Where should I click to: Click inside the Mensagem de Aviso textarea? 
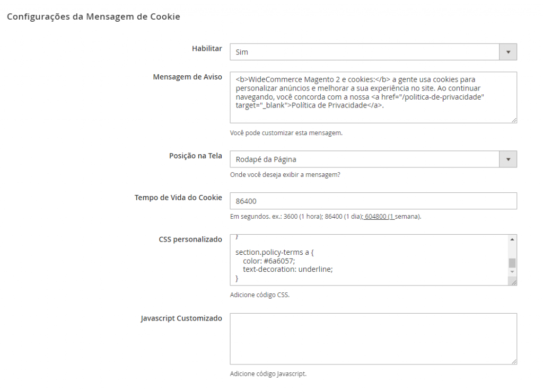coord(373,97)
